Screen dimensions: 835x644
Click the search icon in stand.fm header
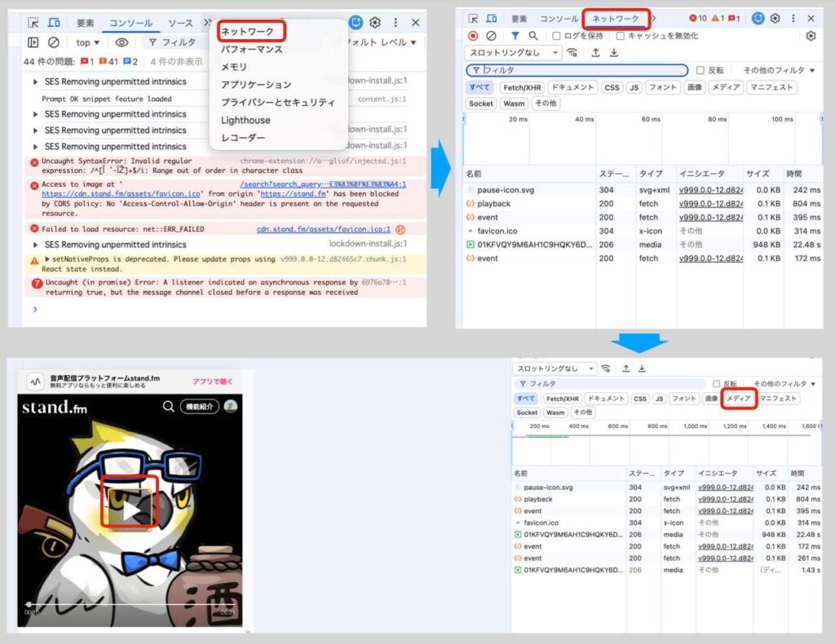(168, 406)
